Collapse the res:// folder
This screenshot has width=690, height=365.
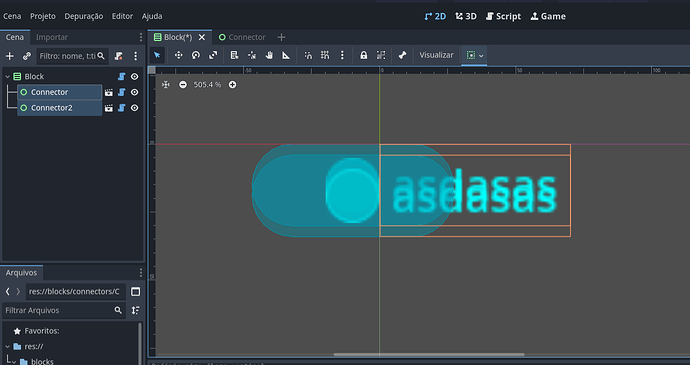tap(7, 347)
